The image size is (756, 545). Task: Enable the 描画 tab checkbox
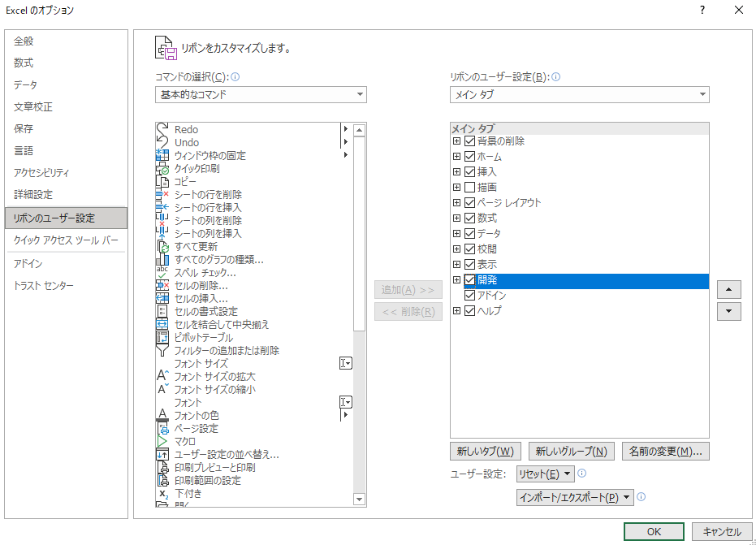pos(469,187)
